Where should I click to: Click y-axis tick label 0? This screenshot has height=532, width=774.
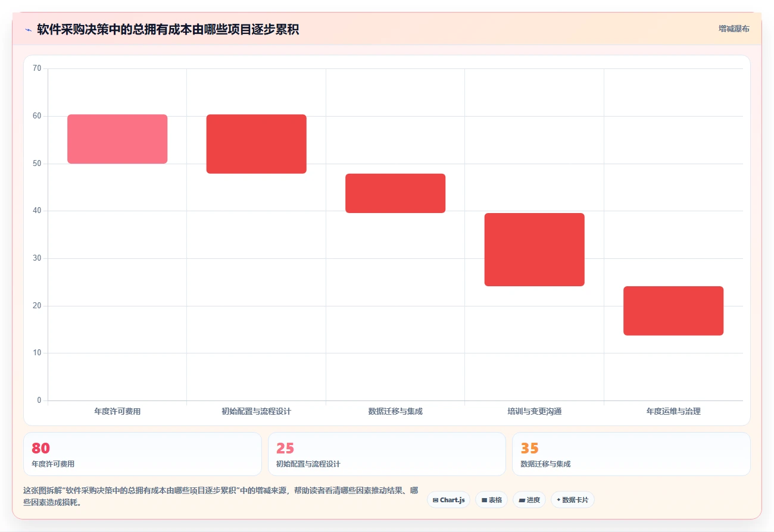pyautogui.click(x=39, y=400)
